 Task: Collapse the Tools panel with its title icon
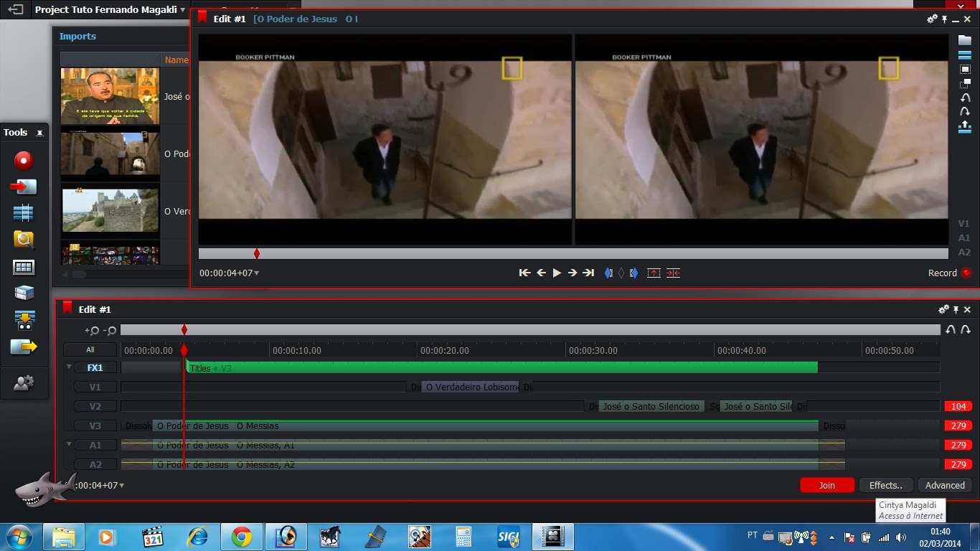[39, 133]
